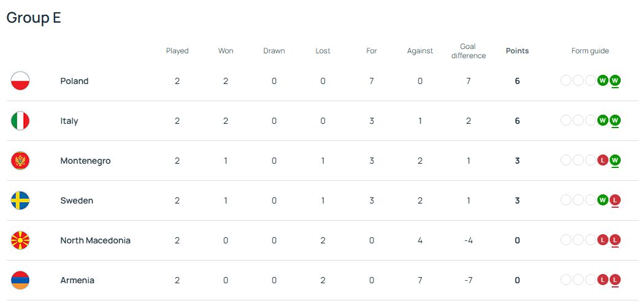Click the Form guide column header
Screen dimensions: 644x301
coord(590,51)
